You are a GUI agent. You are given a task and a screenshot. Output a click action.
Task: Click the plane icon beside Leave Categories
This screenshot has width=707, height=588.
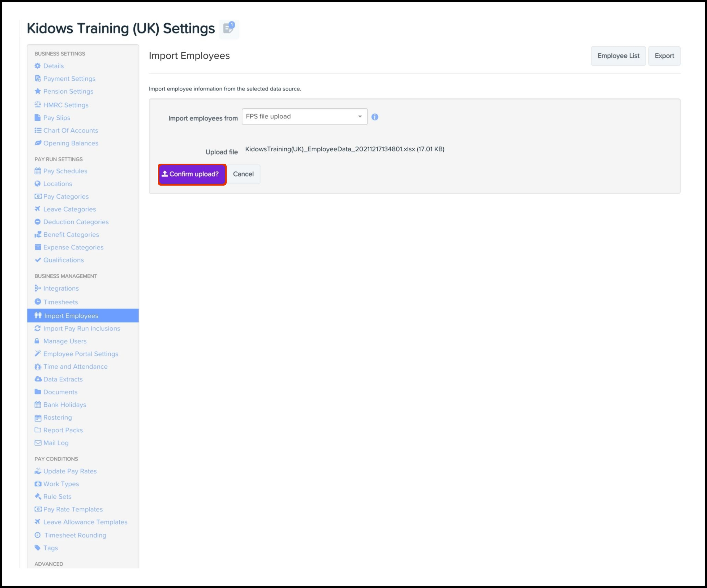pyautogui.click(x=38, y=209)
